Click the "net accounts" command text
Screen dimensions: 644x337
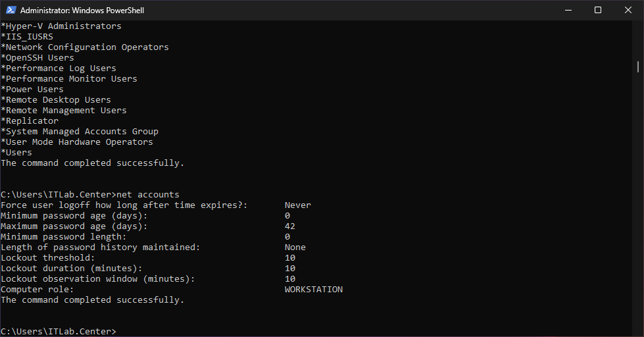(x=147, y=194)
